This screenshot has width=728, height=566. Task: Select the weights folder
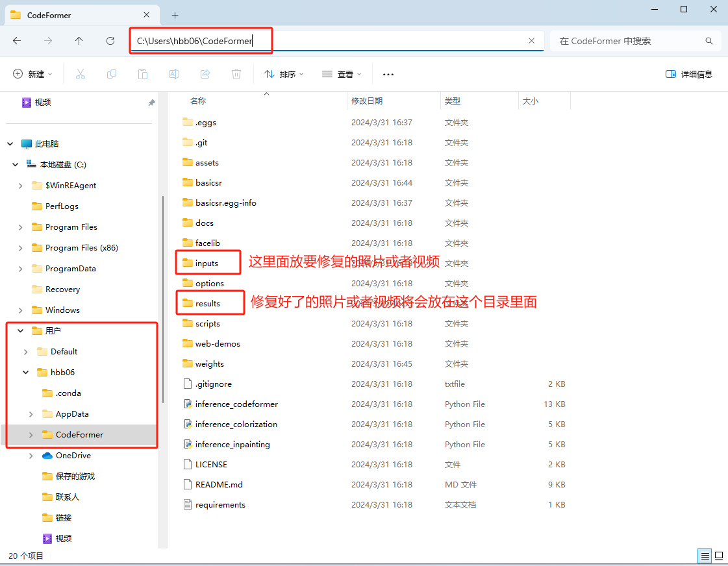pyautogui.click(x=203, y=363)
